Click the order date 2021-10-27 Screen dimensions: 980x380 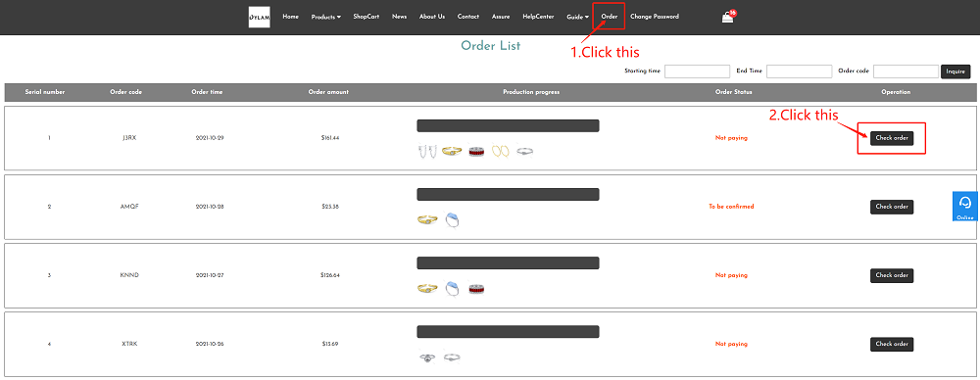(210, 275)
